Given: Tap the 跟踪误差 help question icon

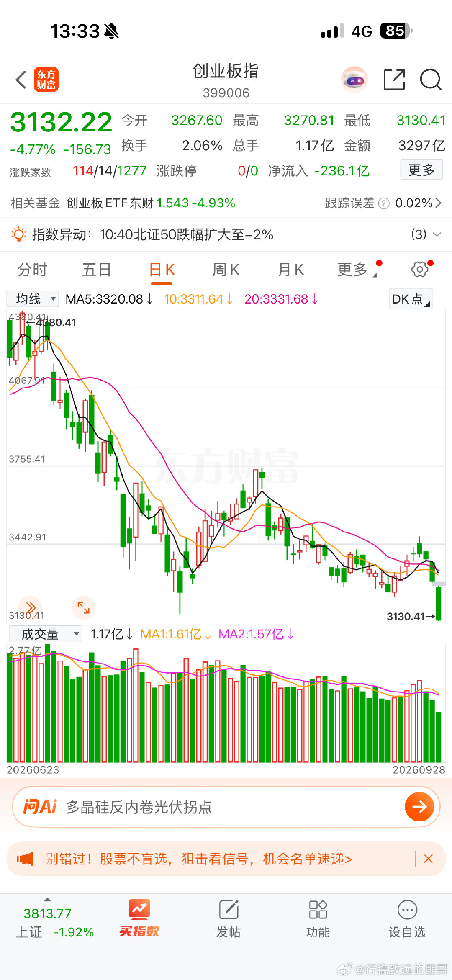Looking at the screenshot, I should pos(384,203).
